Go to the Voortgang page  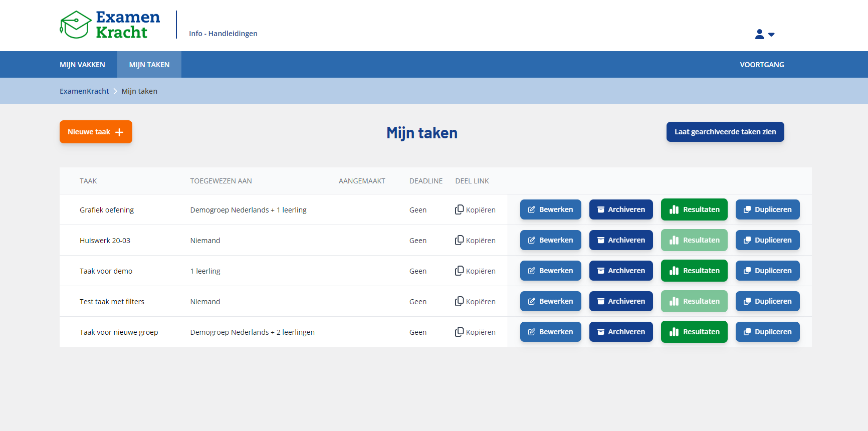762,65
